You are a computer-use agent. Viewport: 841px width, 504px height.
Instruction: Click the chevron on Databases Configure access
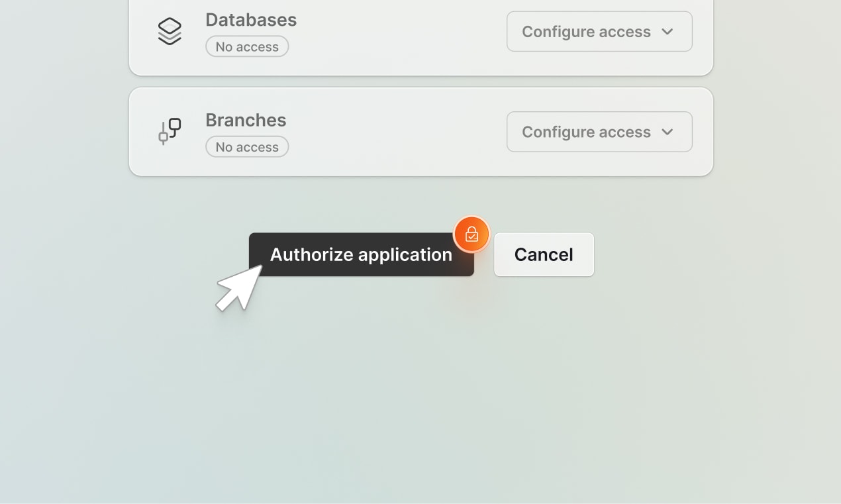pos(668,31)
